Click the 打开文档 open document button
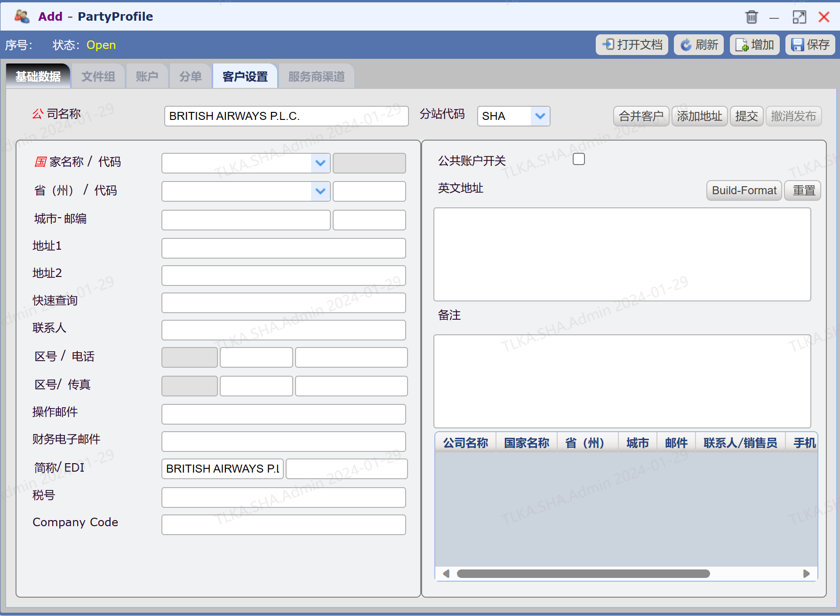The image size is (840, 616). click(632, 45)
